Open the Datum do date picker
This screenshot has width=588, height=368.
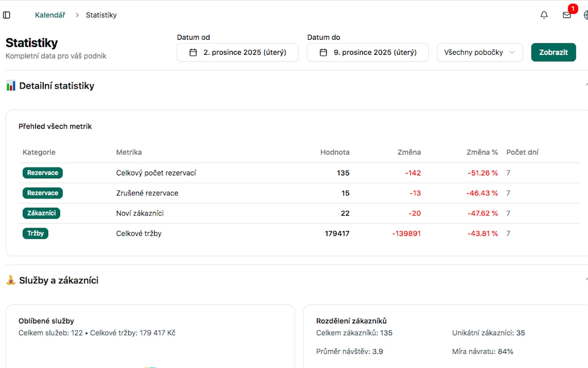tap(367, 52)
